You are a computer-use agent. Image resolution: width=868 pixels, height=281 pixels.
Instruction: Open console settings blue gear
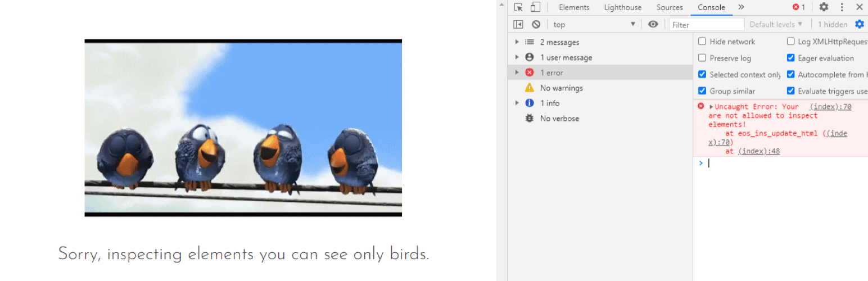click(x=859, y=24)
